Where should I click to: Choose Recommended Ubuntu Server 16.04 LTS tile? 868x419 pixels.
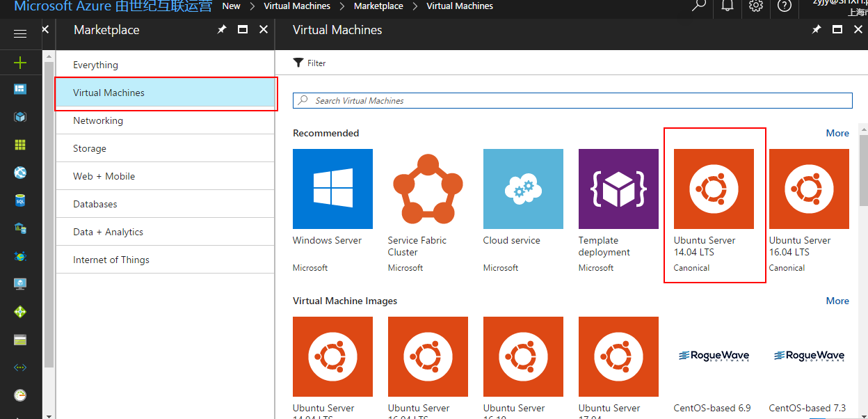[x=809, y=211]
